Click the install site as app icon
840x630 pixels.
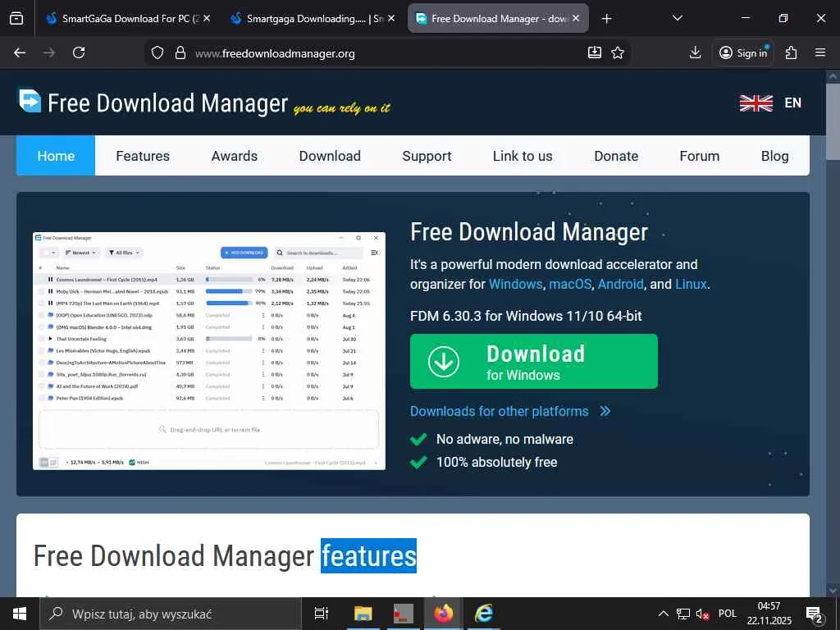[x=595, y=52]
